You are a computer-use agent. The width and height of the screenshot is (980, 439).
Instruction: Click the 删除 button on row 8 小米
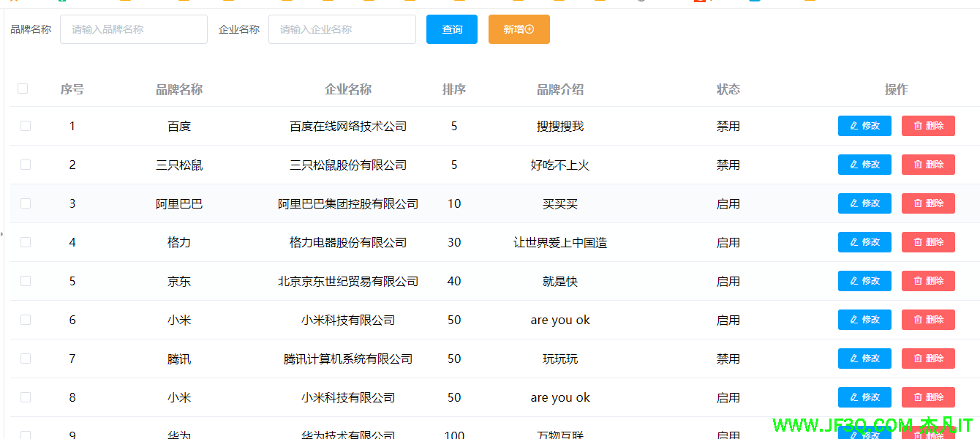[928, 397]
